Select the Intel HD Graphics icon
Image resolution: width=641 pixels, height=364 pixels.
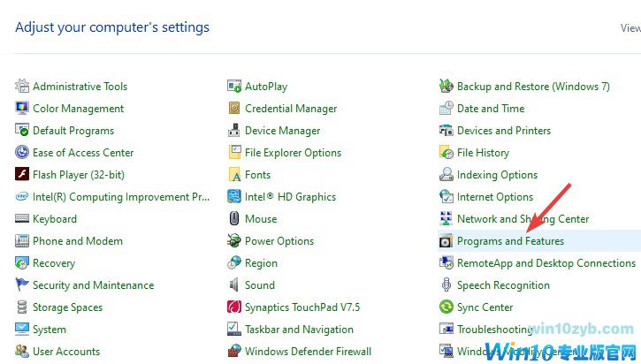point(234,197)
